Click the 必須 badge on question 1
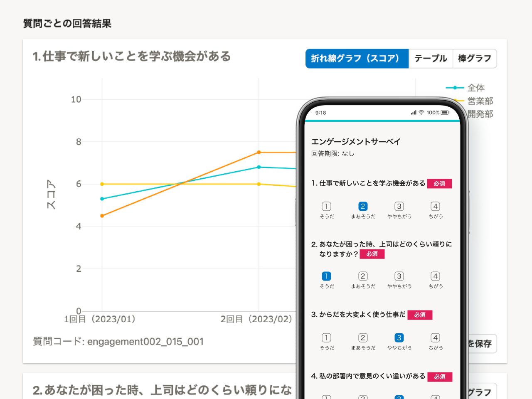This screenshot has width=532, height=399. 439,183
